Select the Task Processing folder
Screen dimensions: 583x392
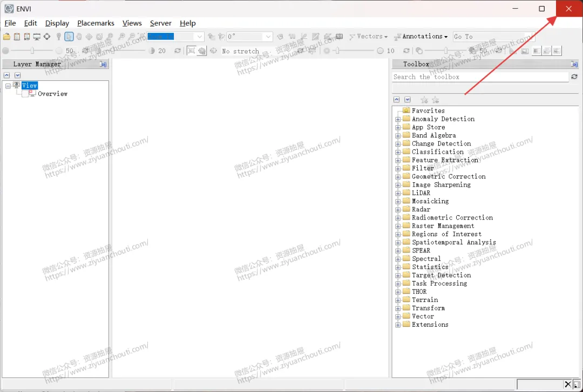coord(439,284)
